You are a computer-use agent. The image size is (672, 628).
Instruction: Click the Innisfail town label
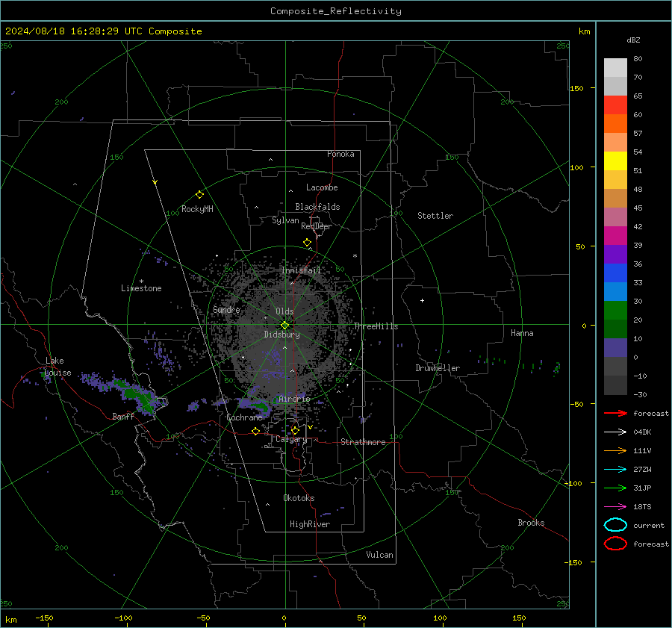click(301, 270)
